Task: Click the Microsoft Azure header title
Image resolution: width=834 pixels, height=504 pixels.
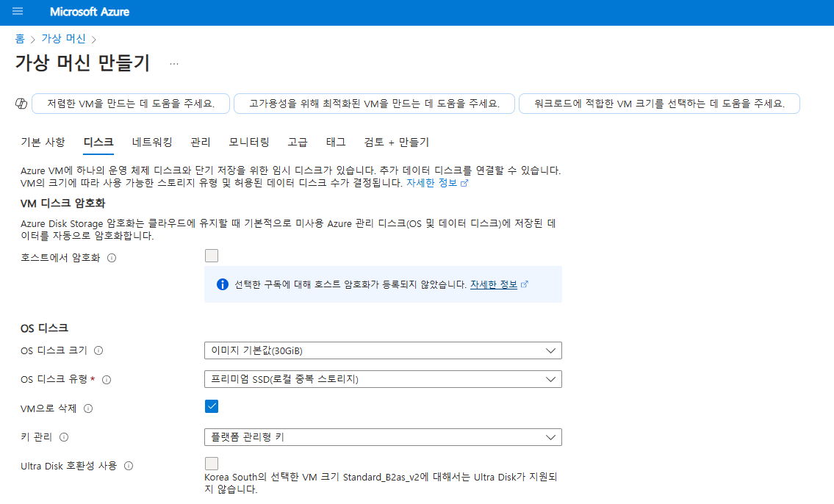Action: [90, 12]
